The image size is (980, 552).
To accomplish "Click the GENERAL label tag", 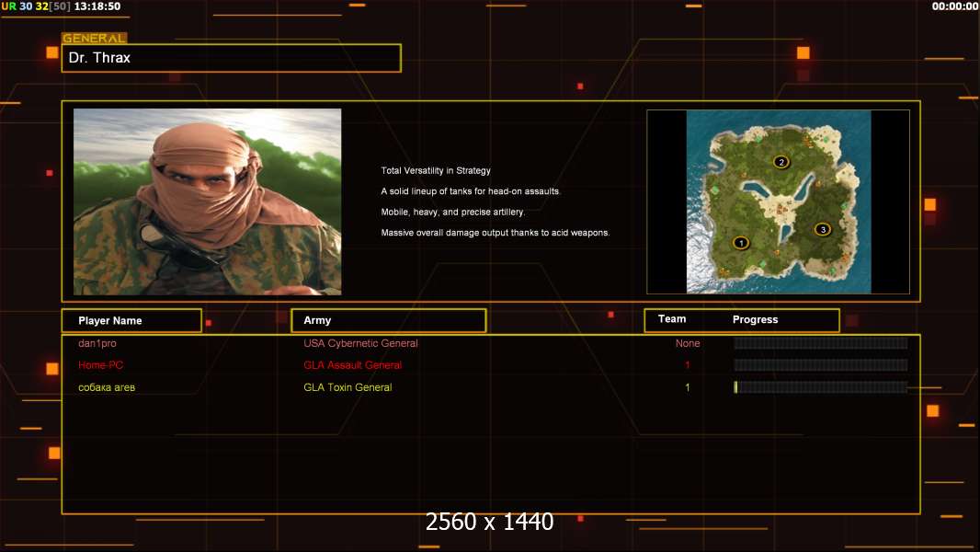I will 95,38.
